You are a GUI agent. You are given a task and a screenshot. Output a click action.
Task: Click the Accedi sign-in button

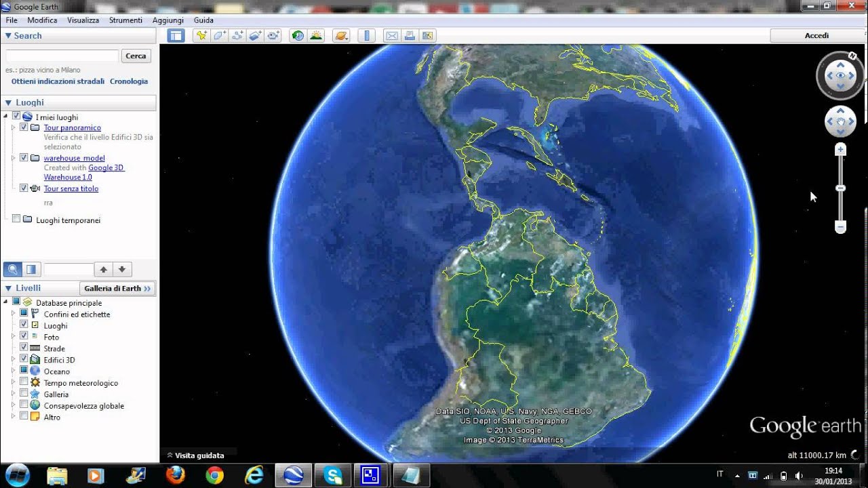tap(816, 36)
